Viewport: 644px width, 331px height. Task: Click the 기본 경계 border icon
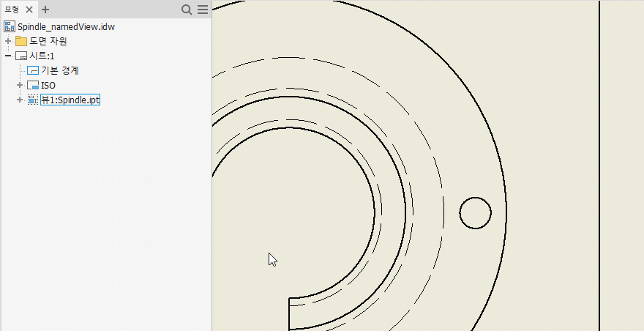point(33,71)
